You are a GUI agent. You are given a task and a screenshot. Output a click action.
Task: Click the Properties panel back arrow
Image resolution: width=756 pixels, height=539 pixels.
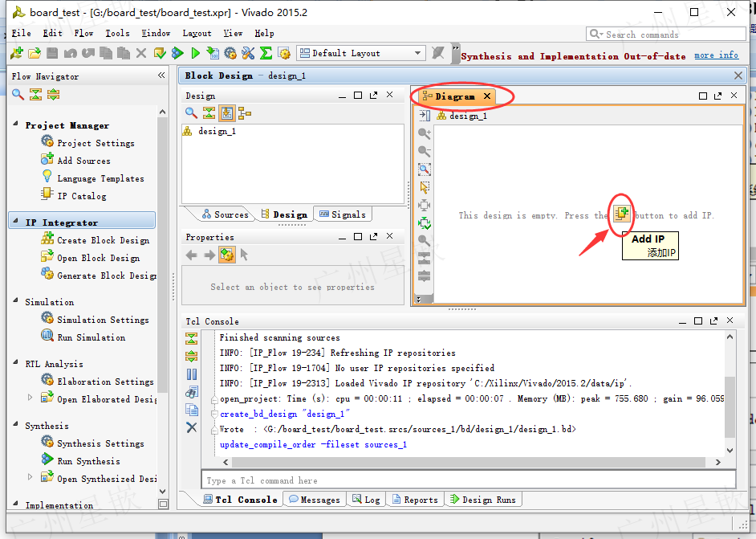[192, 255]
